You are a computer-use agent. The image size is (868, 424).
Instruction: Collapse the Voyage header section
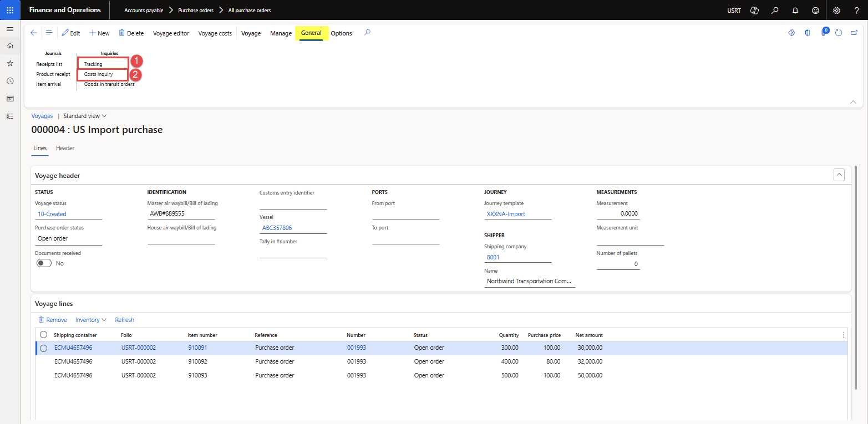coord(839,175)
